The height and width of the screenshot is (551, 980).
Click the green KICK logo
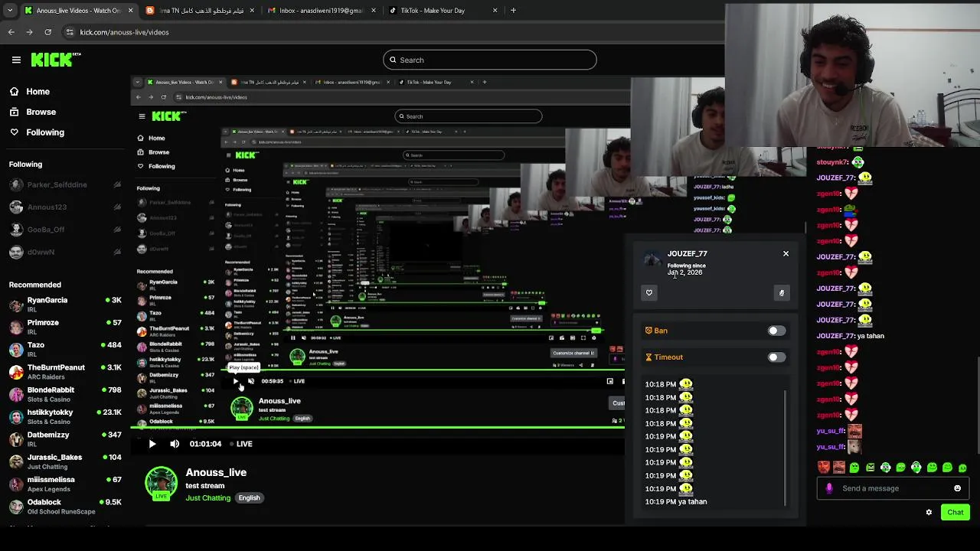[x=56, y=60]
